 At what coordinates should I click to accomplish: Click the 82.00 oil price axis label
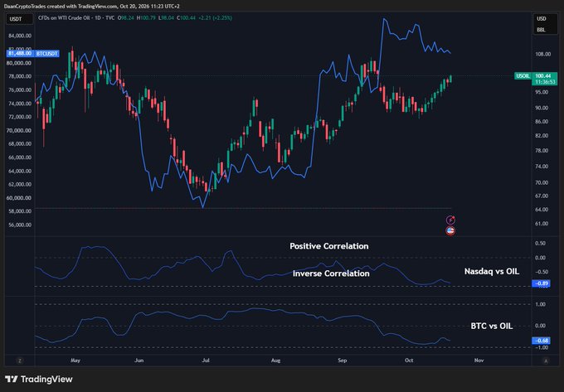tap(542, 136)
